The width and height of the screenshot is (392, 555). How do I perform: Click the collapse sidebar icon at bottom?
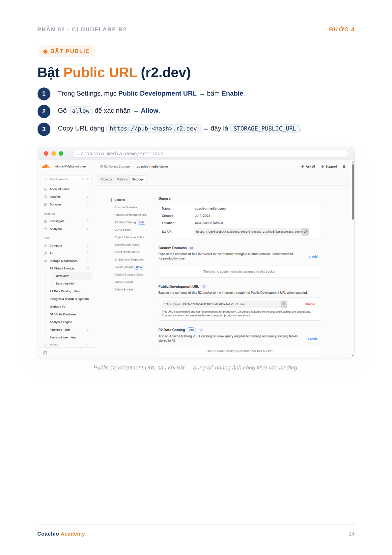tap(45, 353)
